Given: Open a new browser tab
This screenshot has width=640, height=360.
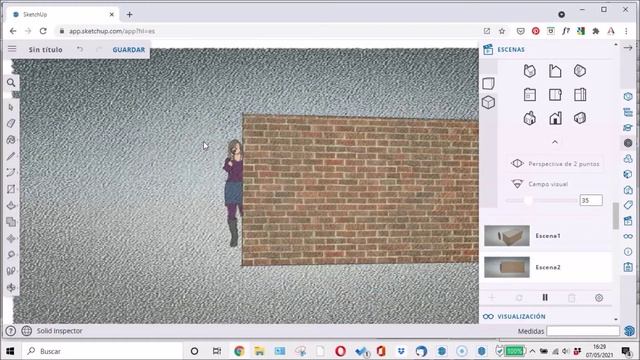Looking at the screenshot, I should coord(129,15).
